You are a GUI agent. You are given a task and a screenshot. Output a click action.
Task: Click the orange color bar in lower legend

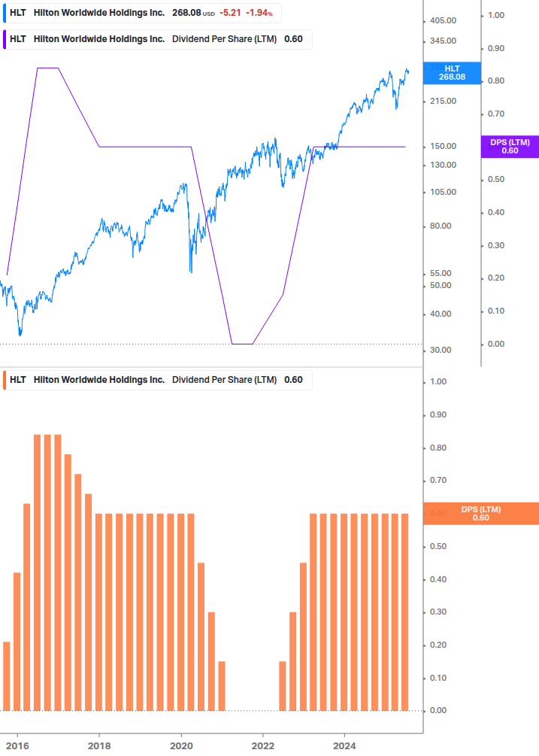coord(5,380)
